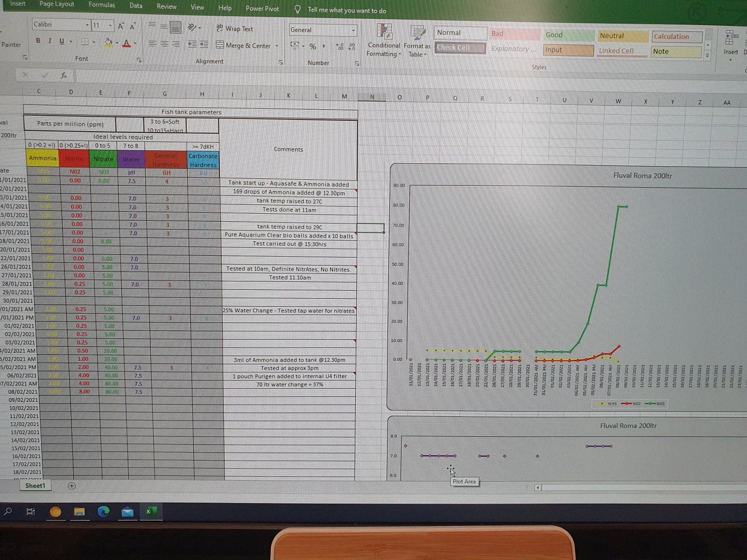Apply the Good cell style

tap(569, 35)
